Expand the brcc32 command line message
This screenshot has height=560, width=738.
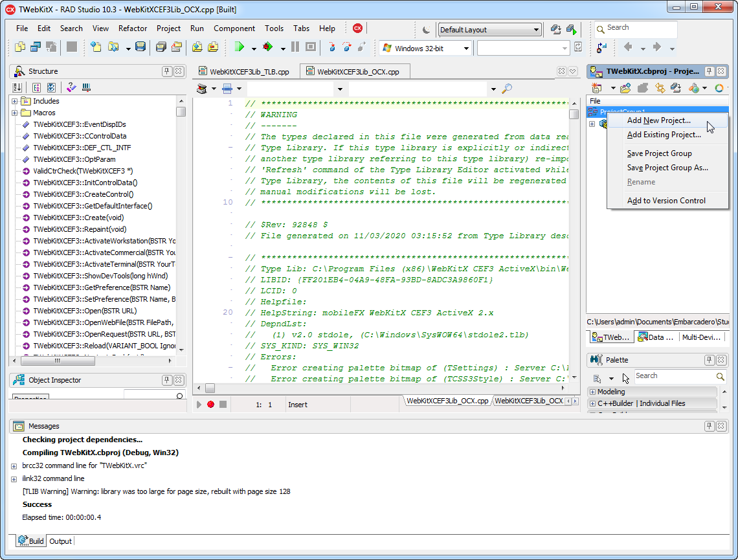pos(14,466)
